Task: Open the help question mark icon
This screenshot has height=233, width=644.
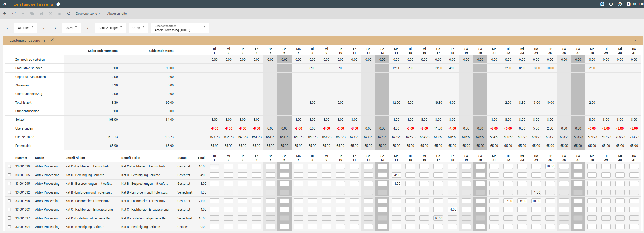Action: [620, 4]
